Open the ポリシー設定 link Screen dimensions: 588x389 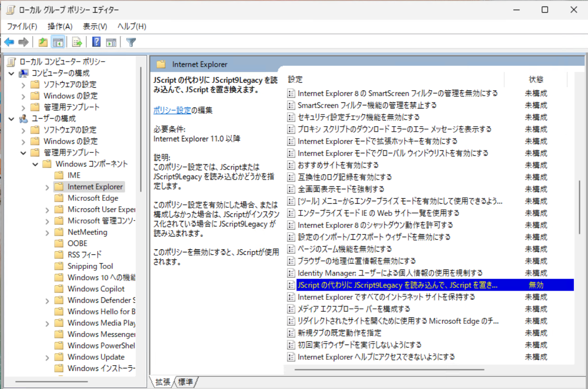tap(172, 110)
